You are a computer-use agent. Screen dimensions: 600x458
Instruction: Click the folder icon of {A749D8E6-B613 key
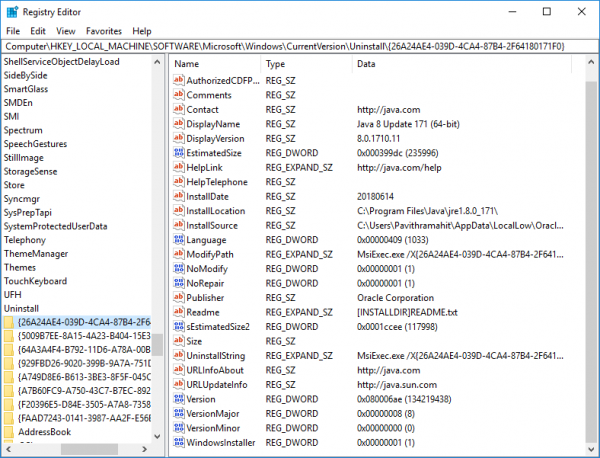(x=8, y=377)
